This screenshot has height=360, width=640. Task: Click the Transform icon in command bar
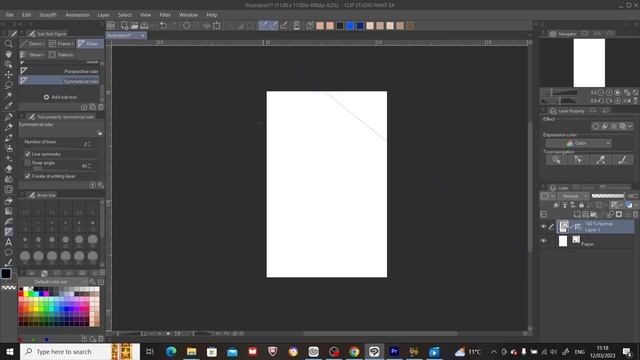[217, 26]
